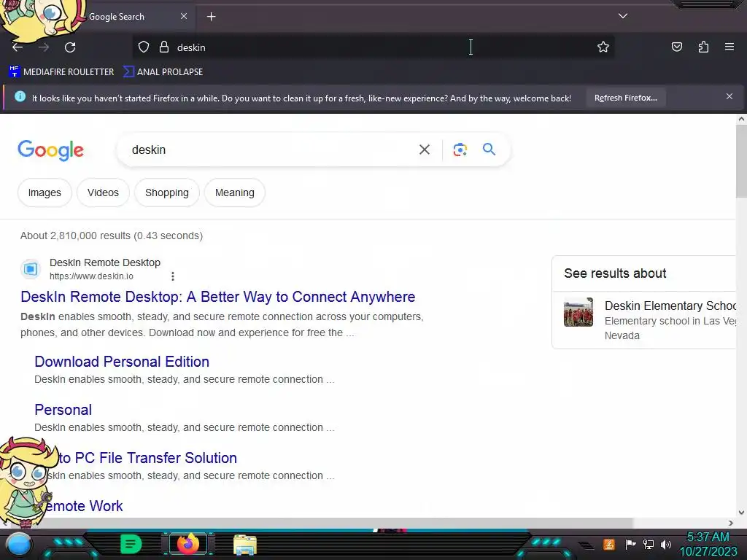747x560 pixels.
Task: Open the DeskIn result favicon
Action: (31, 269)
